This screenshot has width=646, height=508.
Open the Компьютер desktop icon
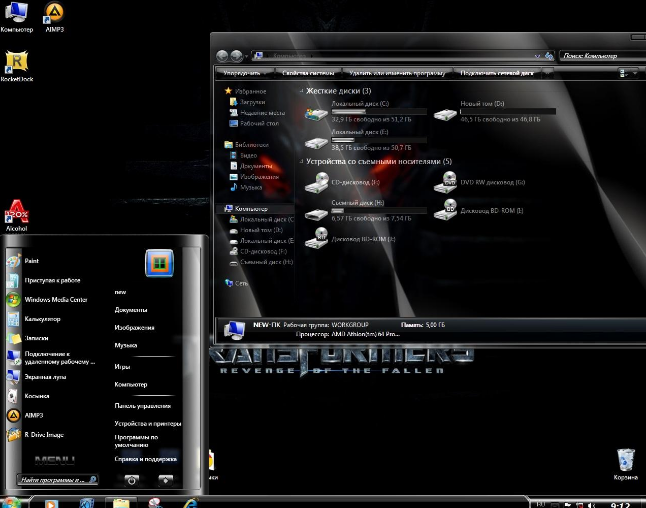tap(16, 17)
